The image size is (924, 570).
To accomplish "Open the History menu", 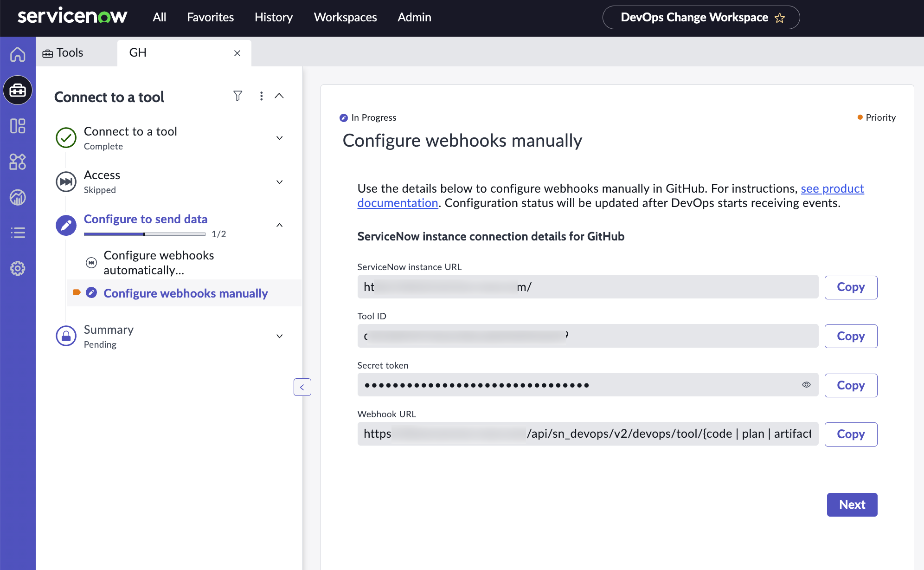I will 274,17.
